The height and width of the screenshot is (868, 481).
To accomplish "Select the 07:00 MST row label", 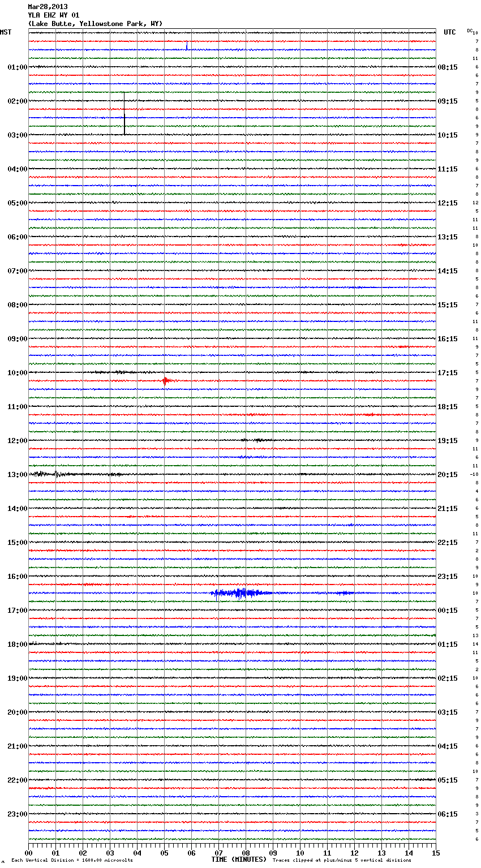I will [x=17, y=271].
